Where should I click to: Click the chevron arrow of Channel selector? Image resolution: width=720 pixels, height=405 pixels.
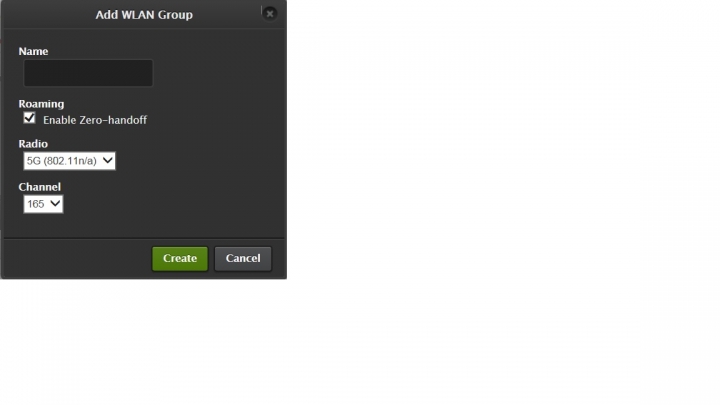click(x=55, y=203)
